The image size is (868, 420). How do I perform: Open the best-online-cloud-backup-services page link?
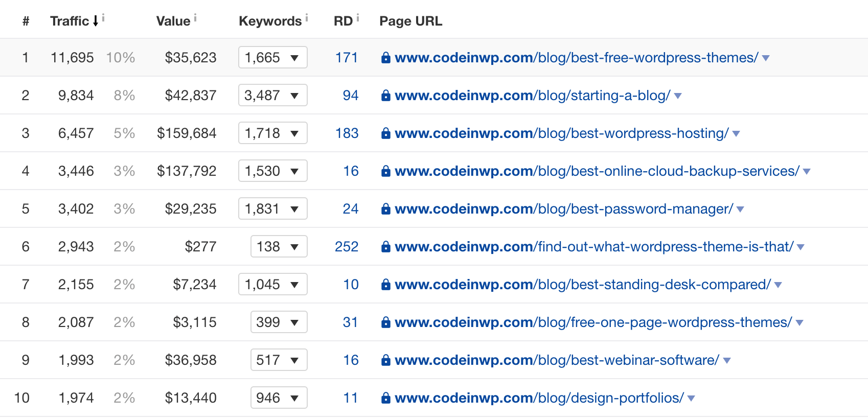point(597,171)
